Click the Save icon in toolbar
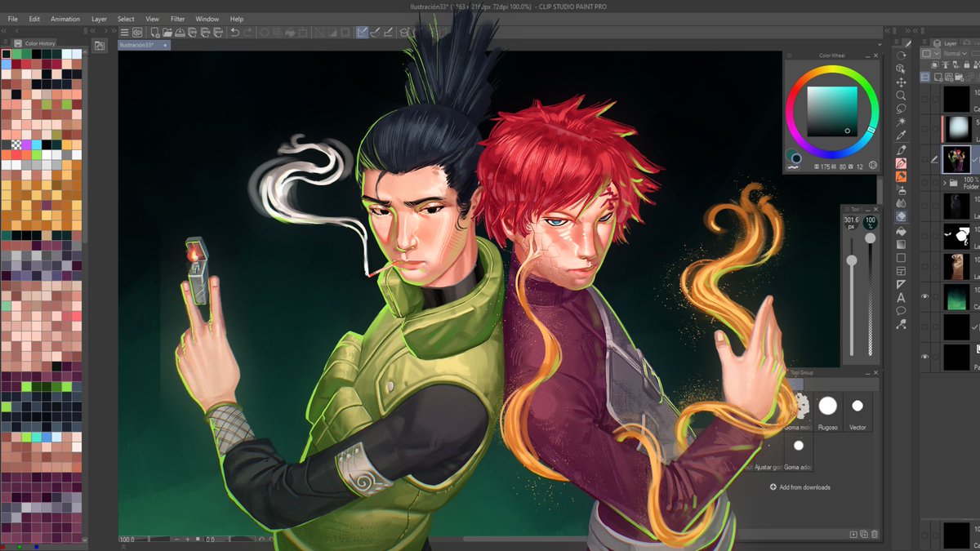 tap(180, 33)
